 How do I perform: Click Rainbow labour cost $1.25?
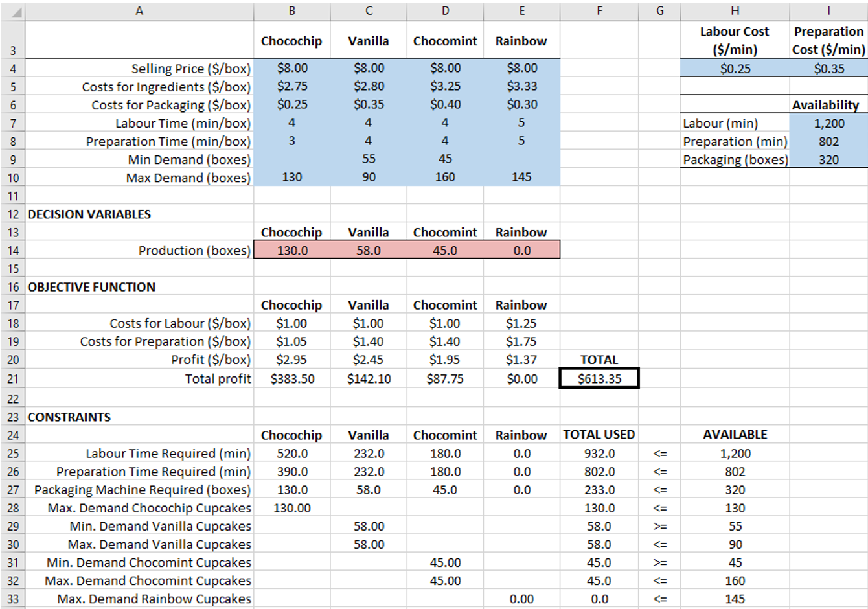pyautogui.click(x=522, y=323)
